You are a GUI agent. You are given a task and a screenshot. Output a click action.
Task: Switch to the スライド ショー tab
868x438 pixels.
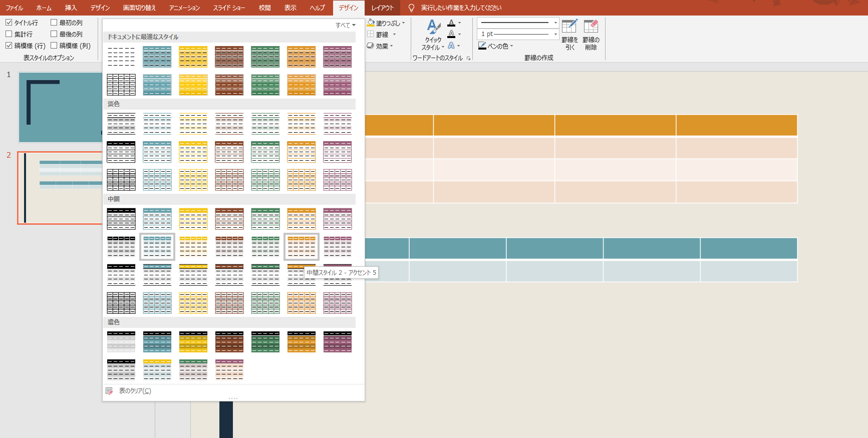pos(229,8)
